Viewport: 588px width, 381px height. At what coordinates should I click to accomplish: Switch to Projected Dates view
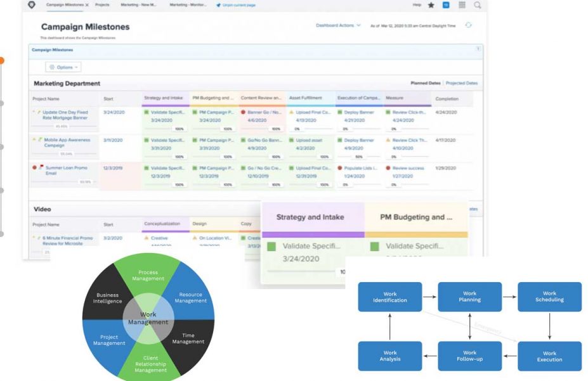pyautogui.click(x=462, y=83)
